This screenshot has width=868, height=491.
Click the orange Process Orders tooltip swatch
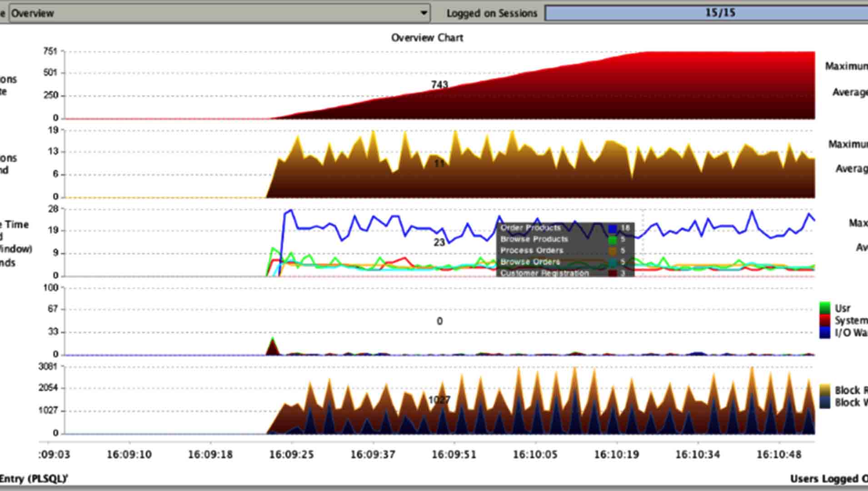point(613,251)
